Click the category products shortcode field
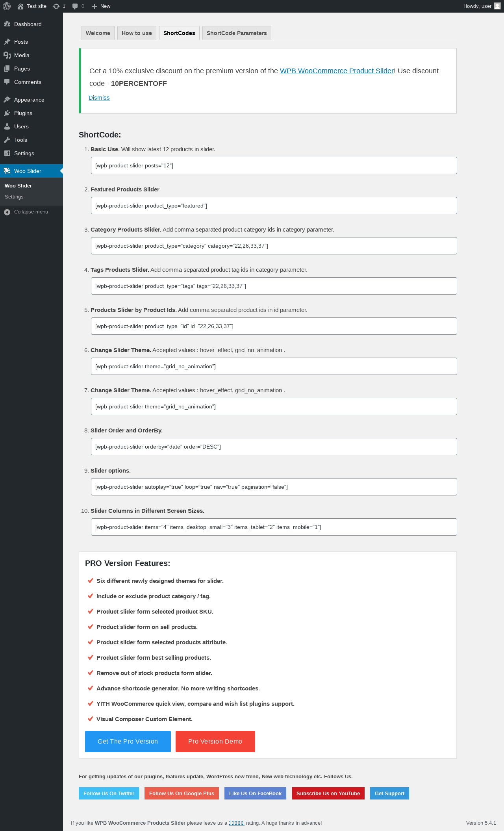504x831 pixels. click(x=274, y=246)
